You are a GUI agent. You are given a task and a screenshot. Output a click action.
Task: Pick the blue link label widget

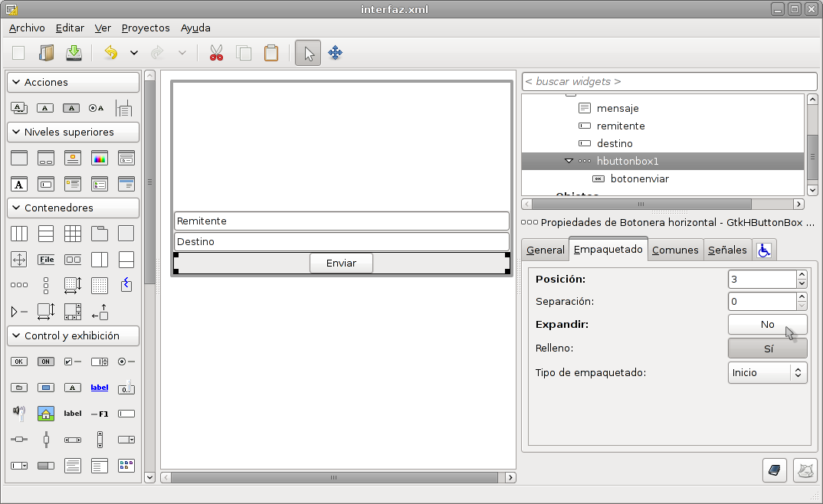click(x=99, y=388)
